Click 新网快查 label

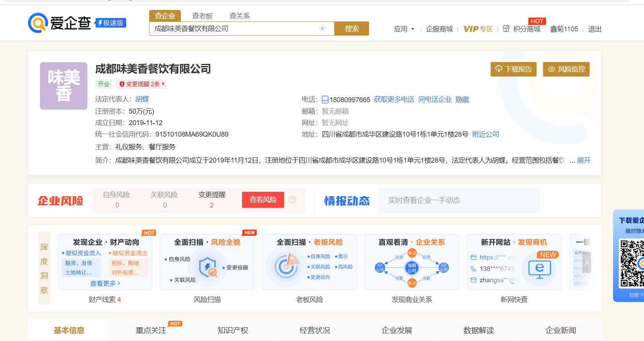(x=514, y=300)
